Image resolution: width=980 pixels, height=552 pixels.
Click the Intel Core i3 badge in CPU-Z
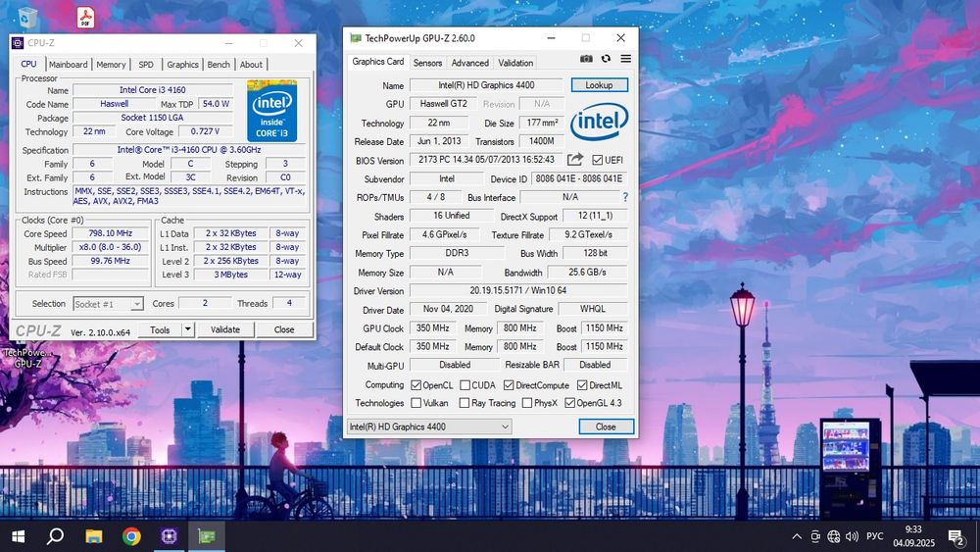point(271,111)
